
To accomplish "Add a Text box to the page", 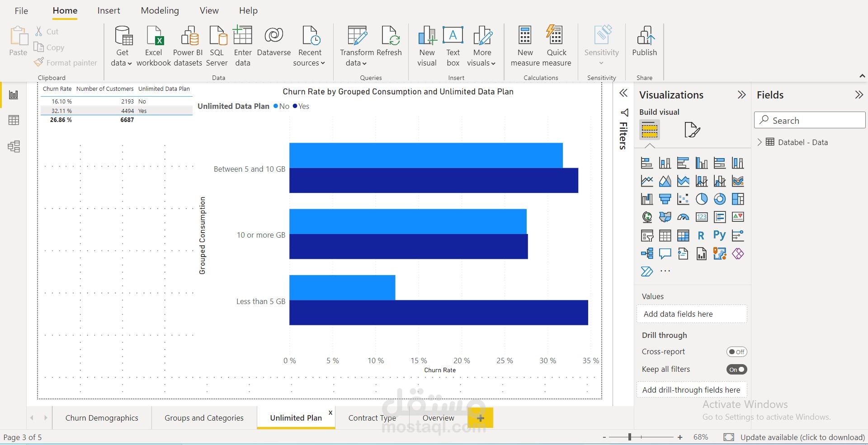I will point(453,46).
